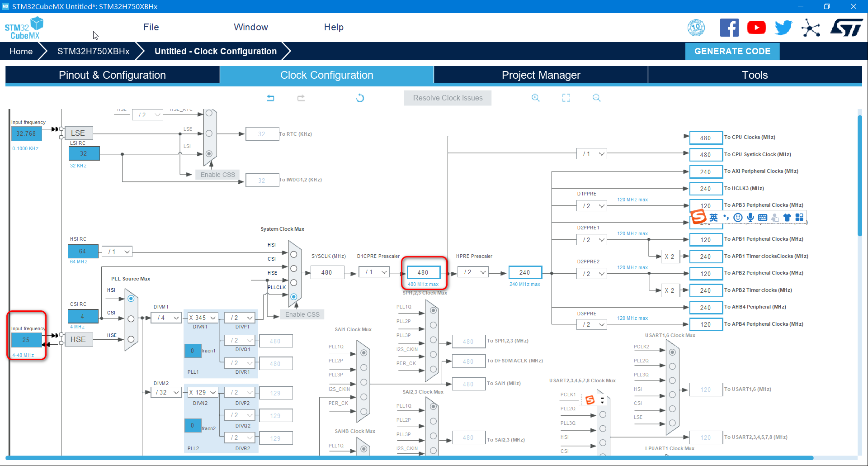Select HSI in PLL Source Mux
The width and height of the screenshot is (868, 466).
pos(131,299)
